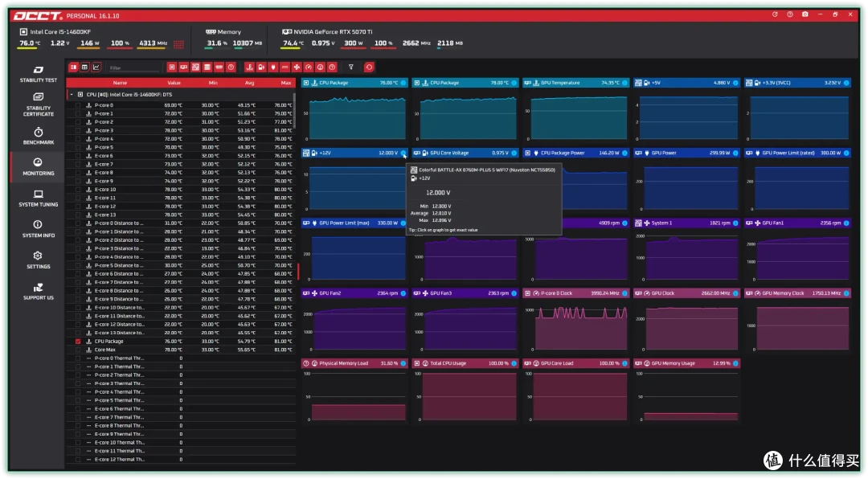Viewport: 868px width, 479px height.
Task: Open info for Physical Memory Load graph
Action: point(403,363)
